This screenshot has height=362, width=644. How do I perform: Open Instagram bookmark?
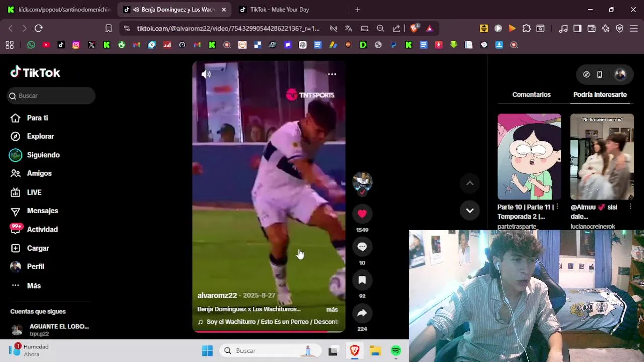coord(76,45)
